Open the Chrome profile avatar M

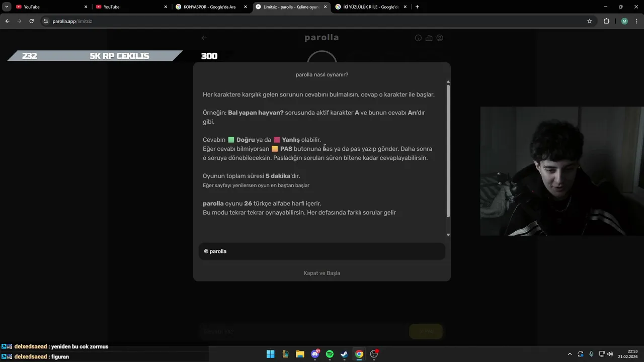624,21
